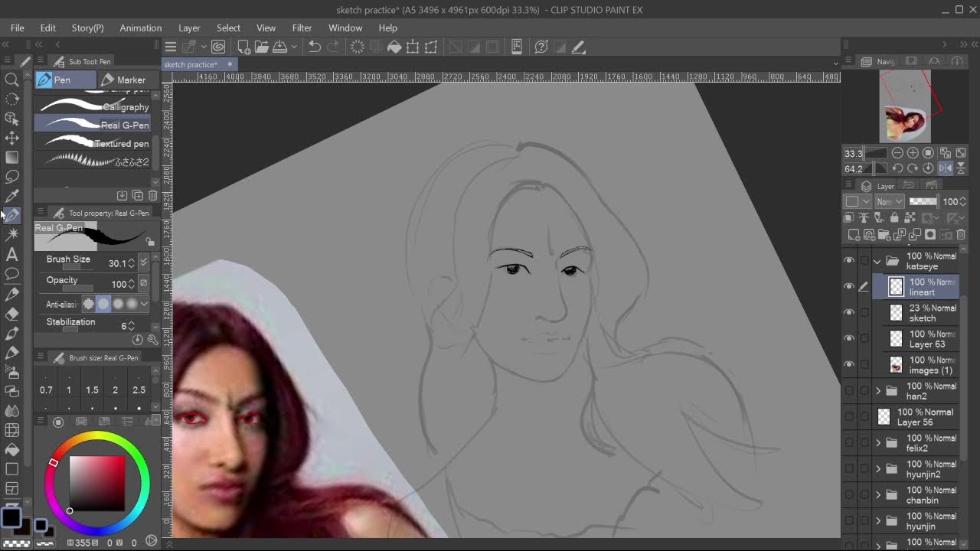The image size is (980, 551).
Task: Select the Textured pen sub tool
Action: pos(93,143)
